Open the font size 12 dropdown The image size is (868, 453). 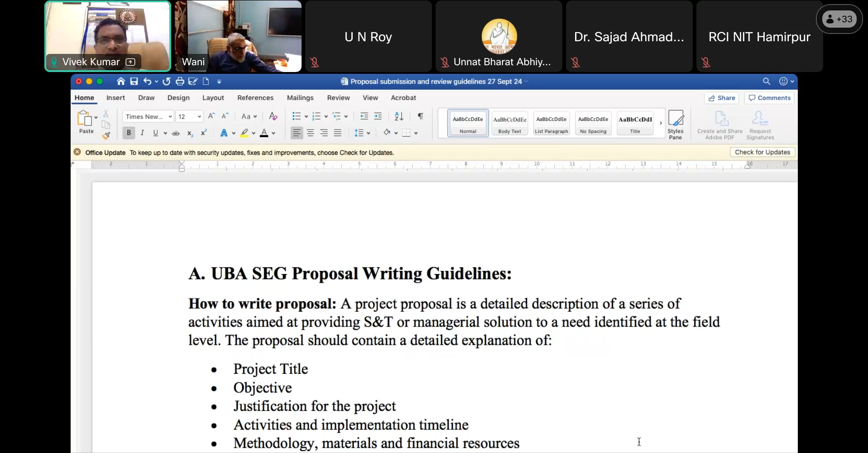(x=199, y=116)
